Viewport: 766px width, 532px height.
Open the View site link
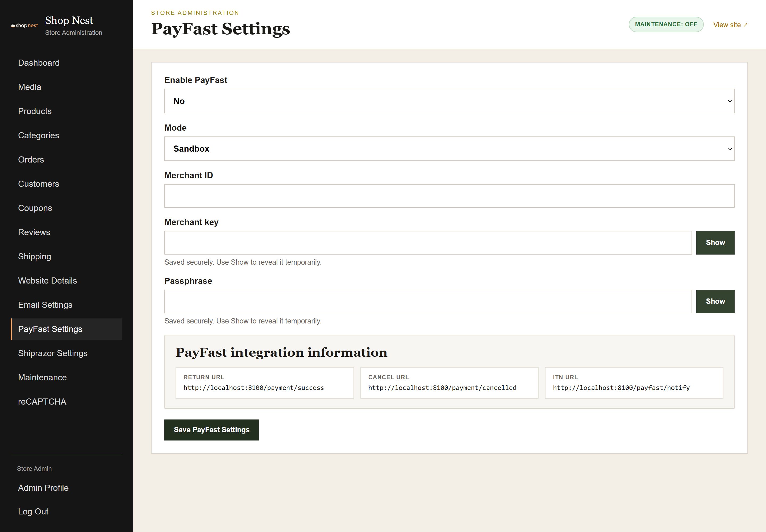pos(730,25)
